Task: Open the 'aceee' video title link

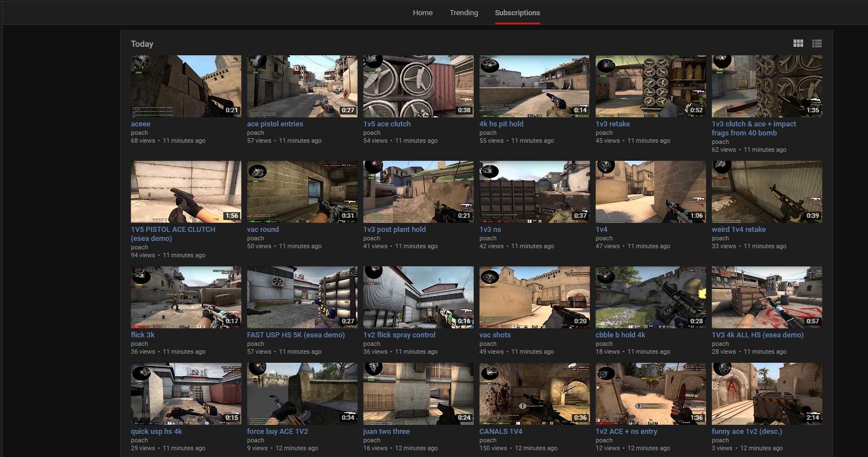Action: click(x=140, y=124)
